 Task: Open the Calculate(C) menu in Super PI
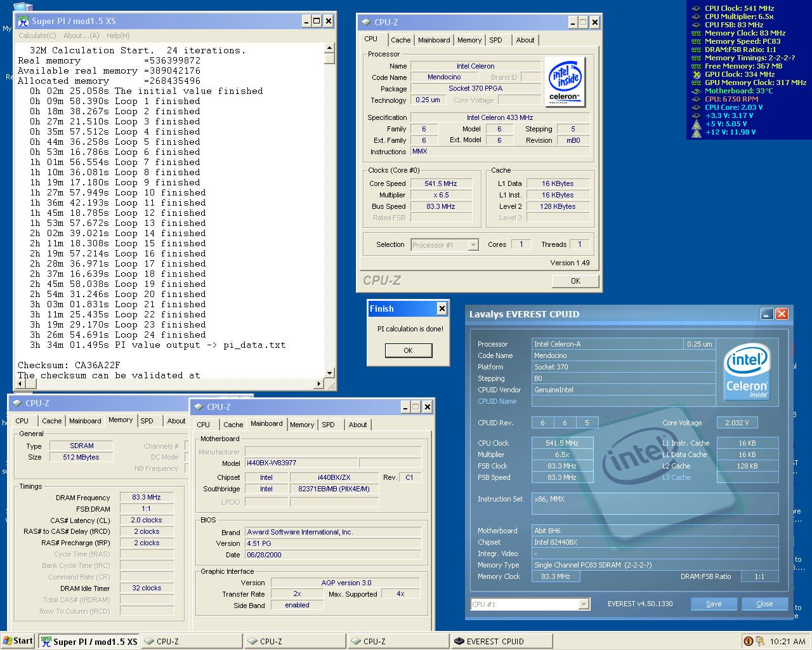[37, 36]
